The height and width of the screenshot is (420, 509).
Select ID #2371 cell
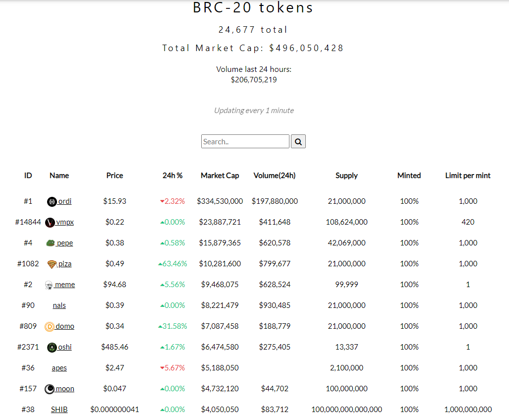tap(28, 347)
